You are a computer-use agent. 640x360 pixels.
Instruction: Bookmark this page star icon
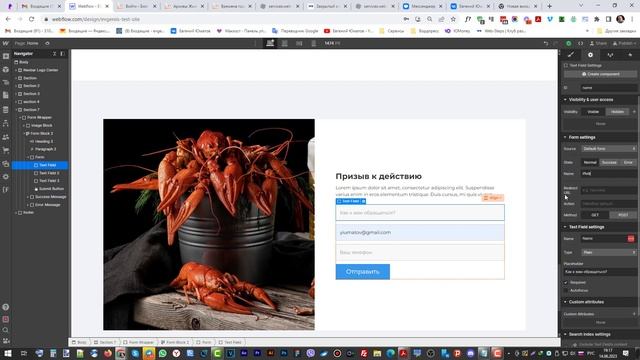453,19
